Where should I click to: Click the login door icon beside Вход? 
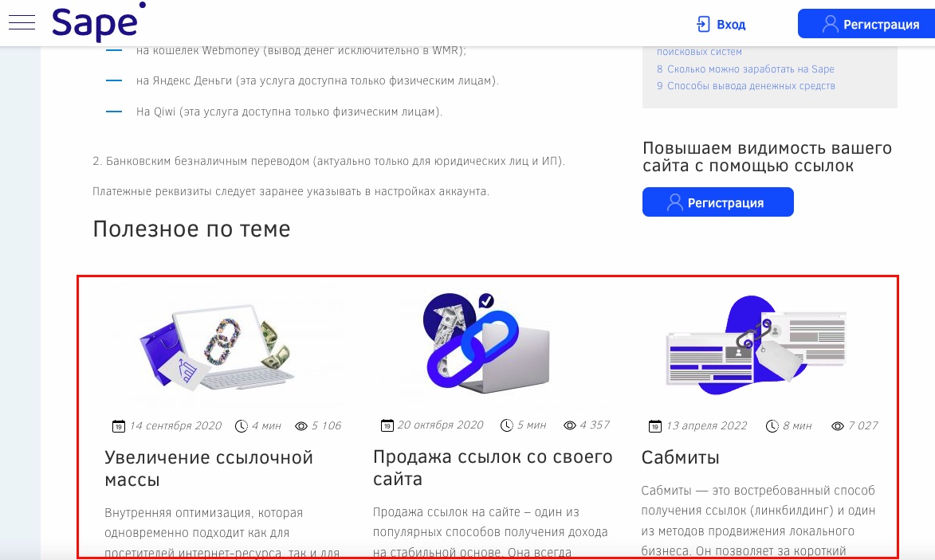[x=703, y=24]
